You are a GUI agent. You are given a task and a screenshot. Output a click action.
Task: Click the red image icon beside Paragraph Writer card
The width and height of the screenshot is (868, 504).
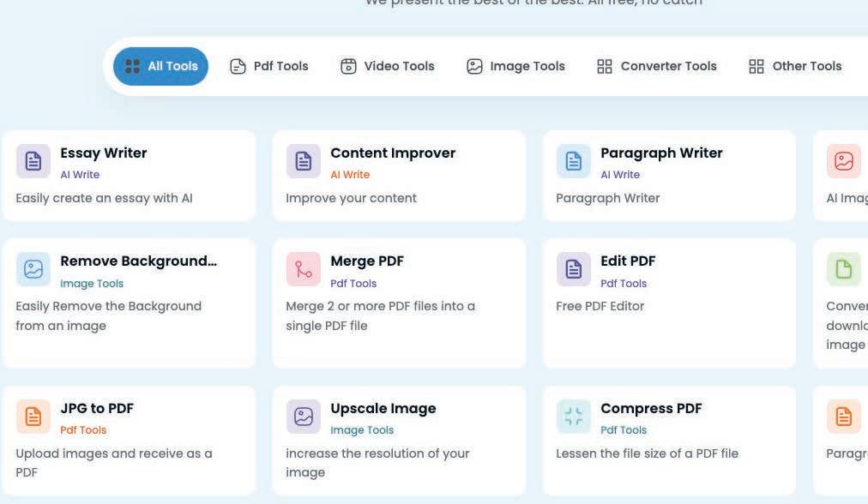pos(844,161)
